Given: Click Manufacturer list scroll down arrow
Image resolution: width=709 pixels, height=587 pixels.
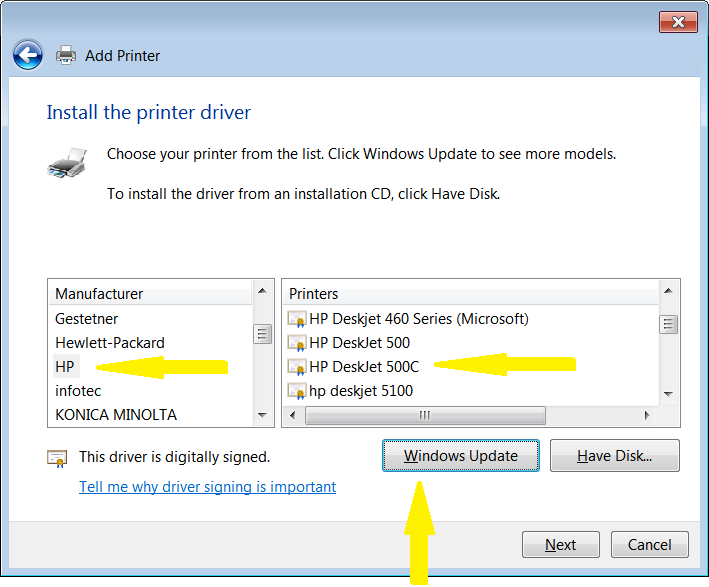Looking at the screenshot, I should click(x=262, y=415).
